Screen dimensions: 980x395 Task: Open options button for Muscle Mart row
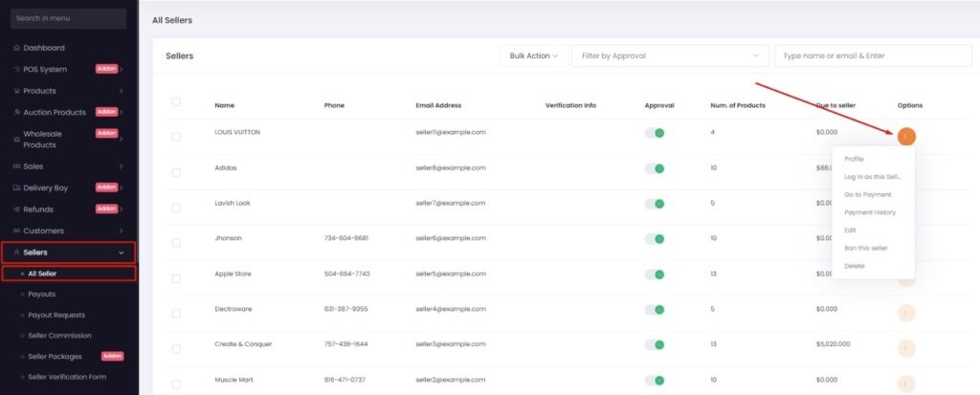point(906,384)
